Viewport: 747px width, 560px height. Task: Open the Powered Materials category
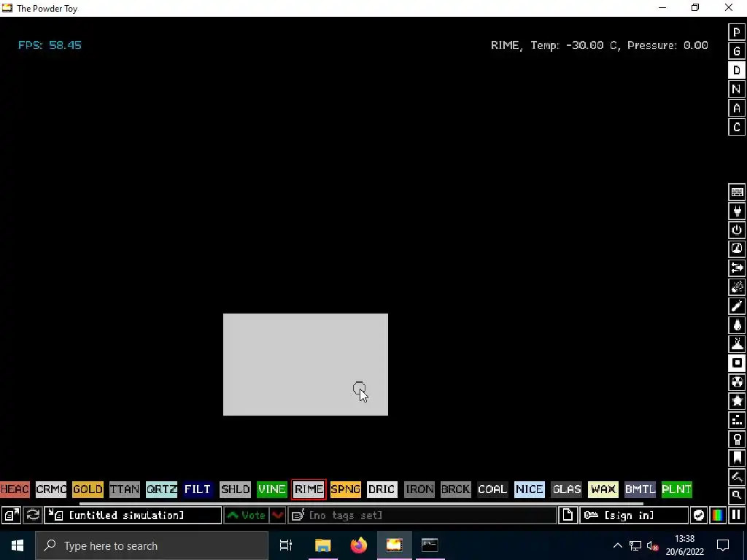(737, 230)
